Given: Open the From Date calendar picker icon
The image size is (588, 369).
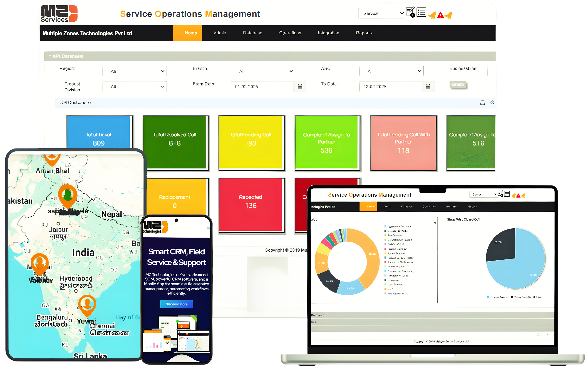Looking at the screenshot, I should pyautogui.click(x=300, y=86).
